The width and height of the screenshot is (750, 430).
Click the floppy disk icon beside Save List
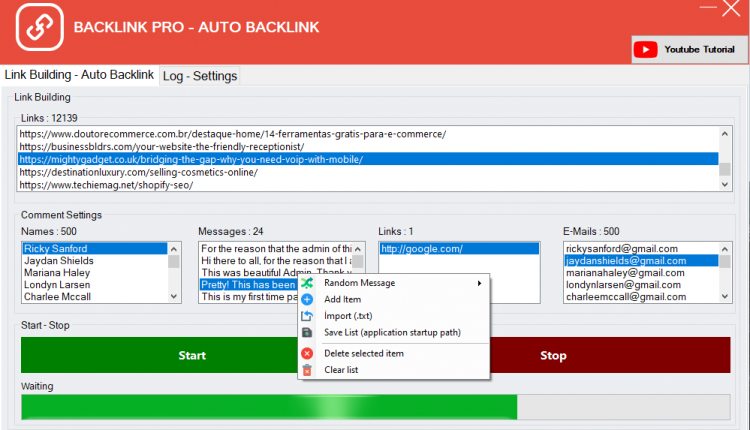pyautogui.click(x=307, y=332)
